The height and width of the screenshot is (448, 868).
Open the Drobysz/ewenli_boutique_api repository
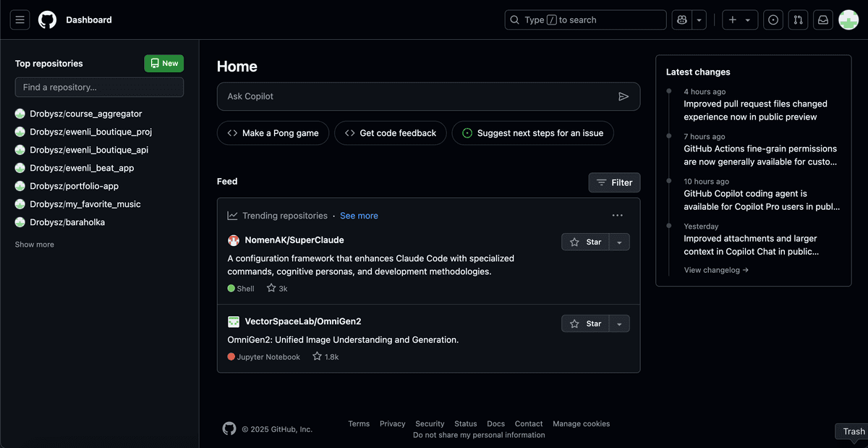click(x=89, y=150)
